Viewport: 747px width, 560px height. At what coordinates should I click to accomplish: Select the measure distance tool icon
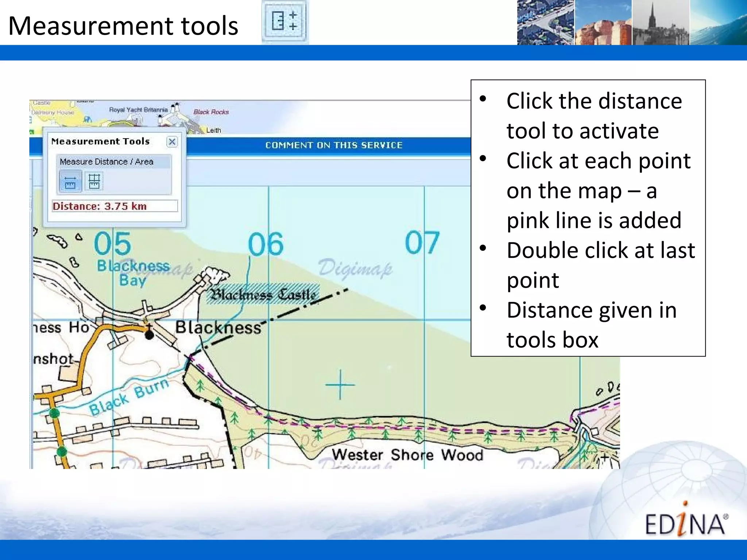70,182
